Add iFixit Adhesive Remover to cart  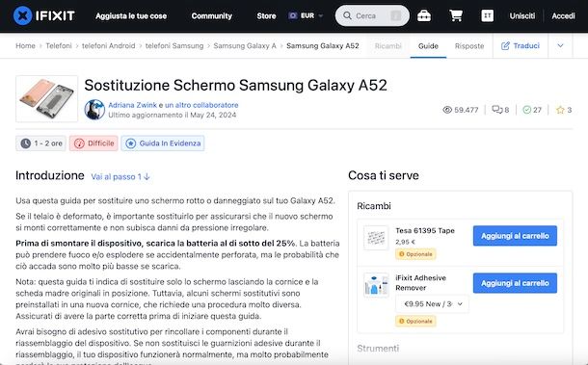[x=515, y=283]
